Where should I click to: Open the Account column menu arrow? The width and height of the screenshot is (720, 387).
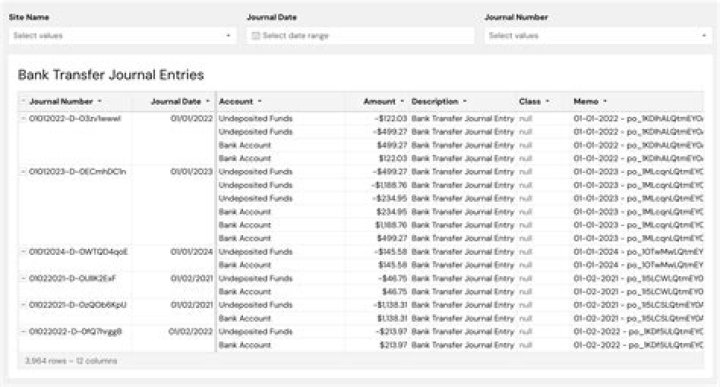pos(259,101)
